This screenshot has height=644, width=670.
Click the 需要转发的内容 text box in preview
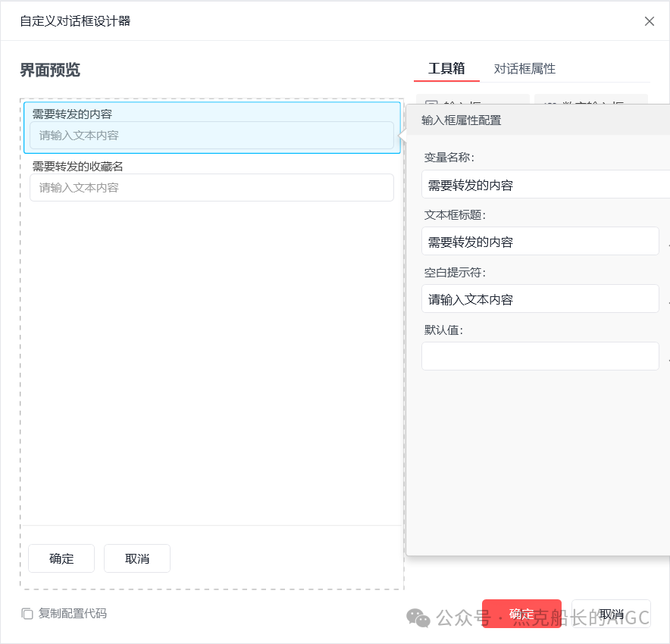click(x=212, y=136)
